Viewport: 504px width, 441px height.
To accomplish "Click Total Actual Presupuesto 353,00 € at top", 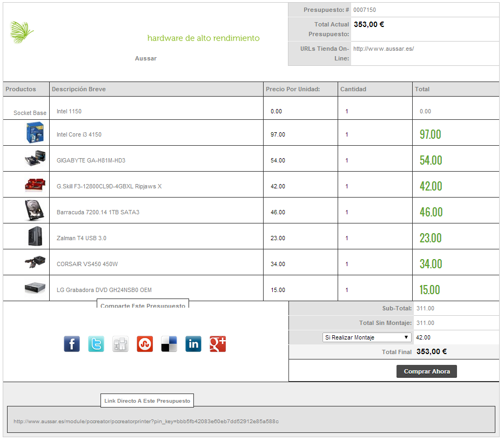I will (368, 24).
